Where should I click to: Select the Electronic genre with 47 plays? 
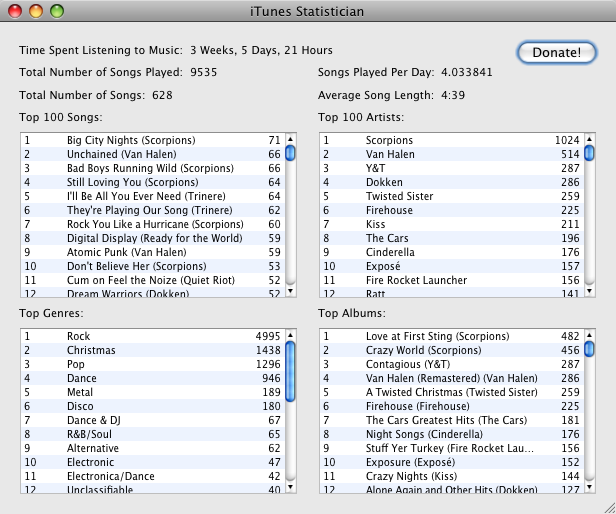tap(153, 463)
